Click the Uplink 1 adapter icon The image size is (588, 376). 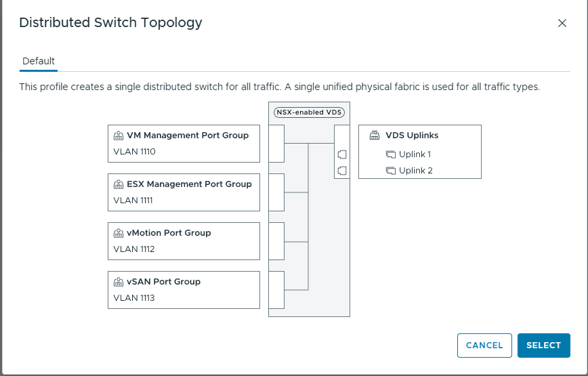coord(390,154)
